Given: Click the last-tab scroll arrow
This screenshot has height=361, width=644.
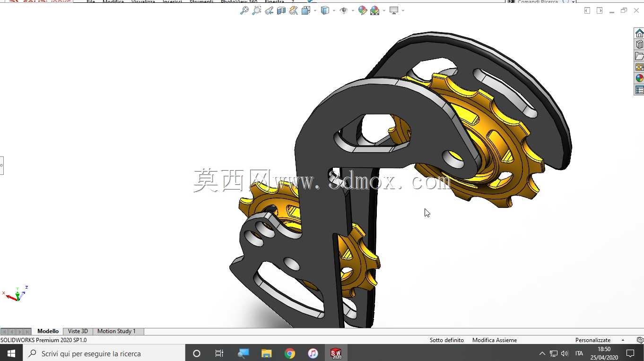Looking at the screenshot, I should point(27,332).
